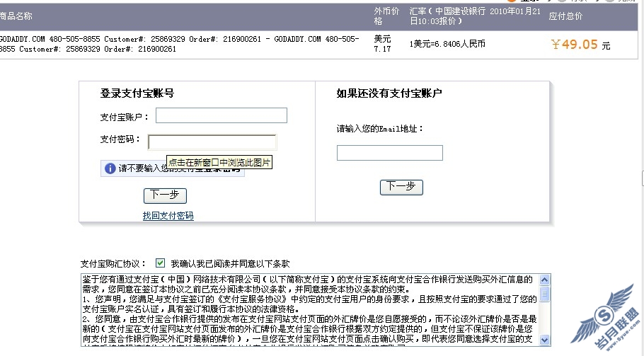Select the Email地址 input box

(x=389, y=153)
